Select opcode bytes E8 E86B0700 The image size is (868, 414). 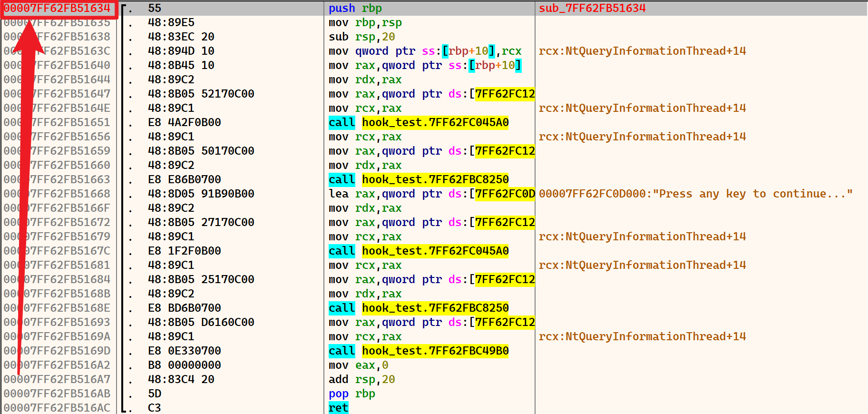point(185,180)
